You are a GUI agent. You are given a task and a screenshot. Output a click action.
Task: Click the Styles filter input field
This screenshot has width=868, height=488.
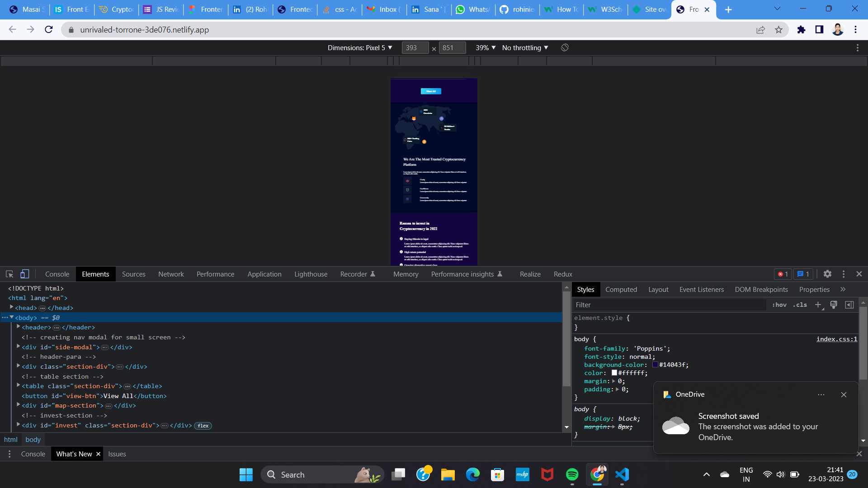coord(669,305)
